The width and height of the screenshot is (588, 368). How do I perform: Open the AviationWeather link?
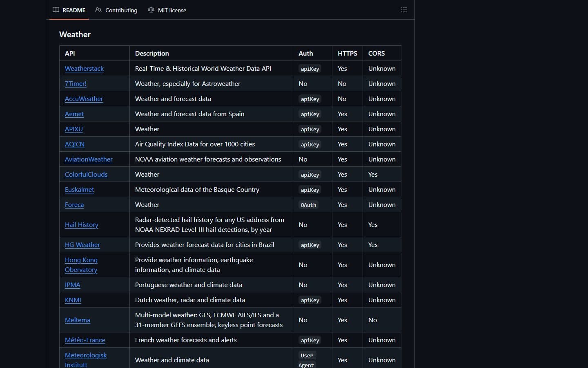[89, 159]
